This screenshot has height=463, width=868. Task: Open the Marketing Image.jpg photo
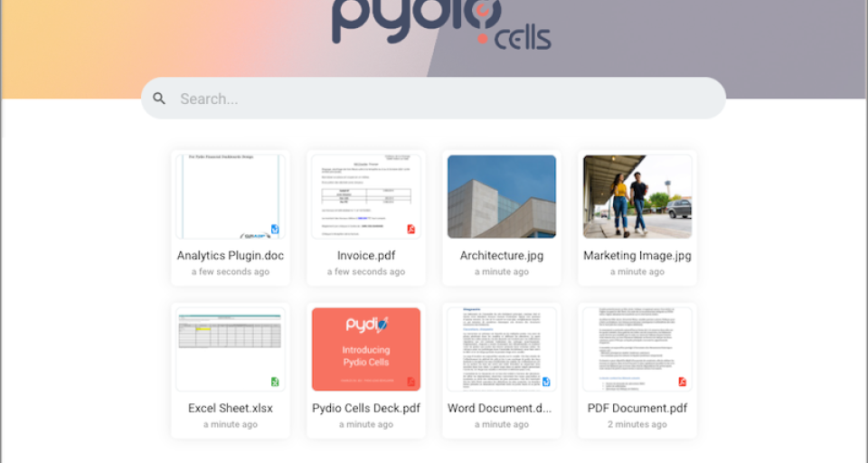click(x=637, y=196)
